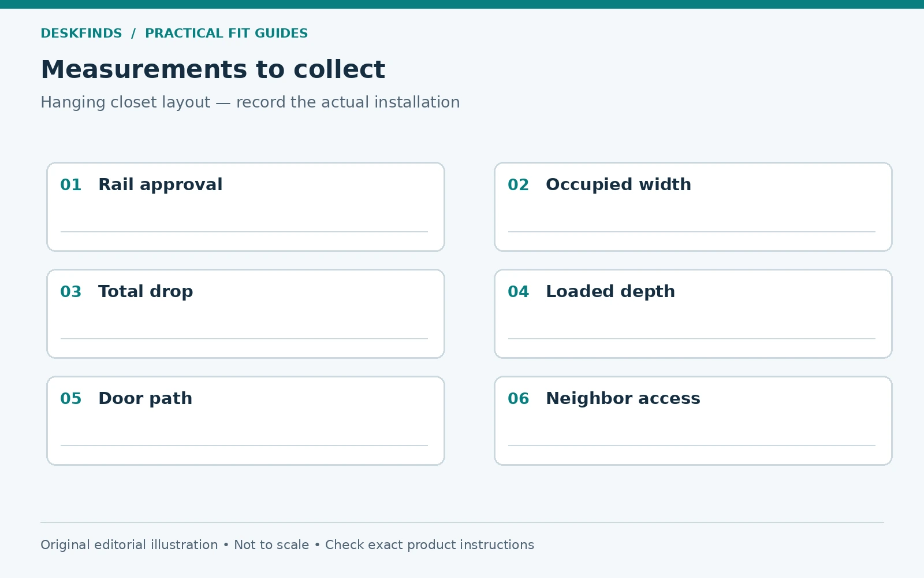Click the "Hanging closet layout" subtitle text
924x578 pixels.
pos(125,102)
